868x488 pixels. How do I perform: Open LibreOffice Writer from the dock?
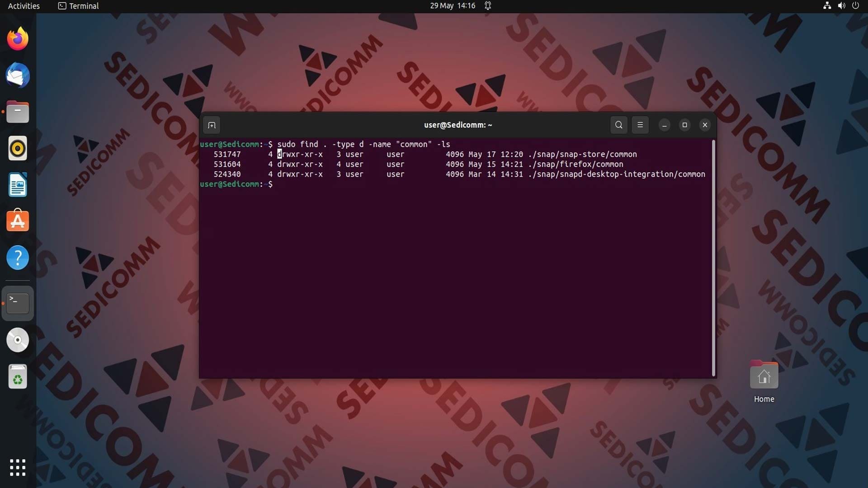tap(18, 185)
